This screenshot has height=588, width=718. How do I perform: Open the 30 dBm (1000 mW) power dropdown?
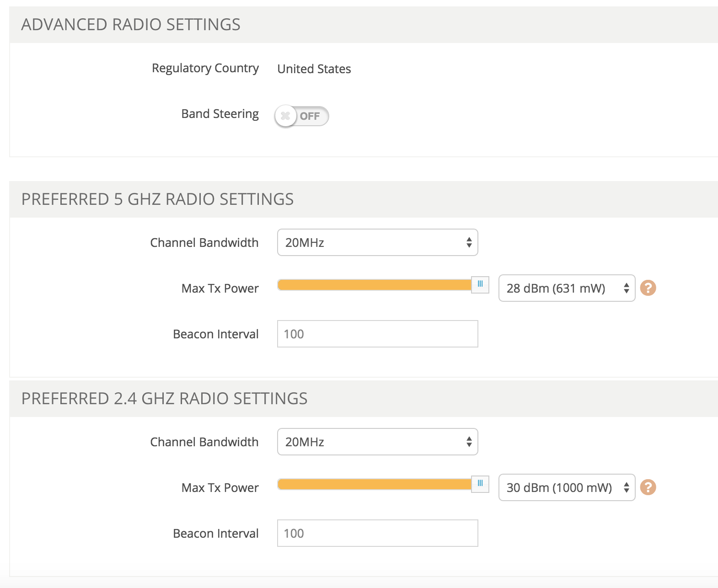[567, 487]
